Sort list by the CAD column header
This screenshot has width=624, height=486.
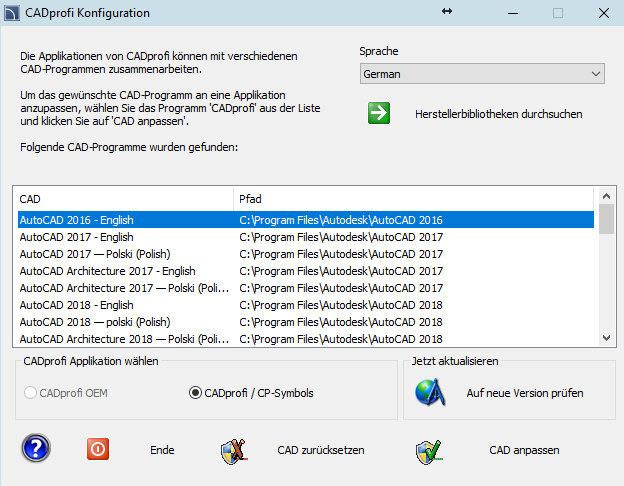[122, 199]
